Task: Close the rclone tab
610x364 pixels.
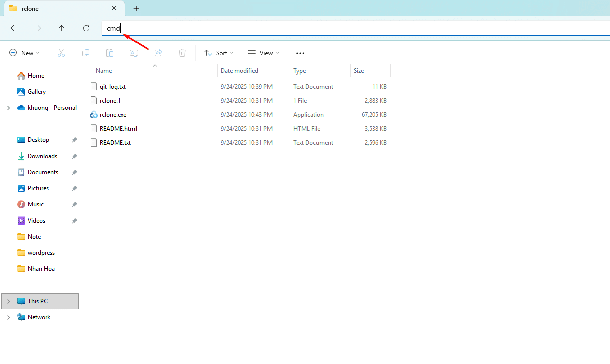Action: (114, 8)
